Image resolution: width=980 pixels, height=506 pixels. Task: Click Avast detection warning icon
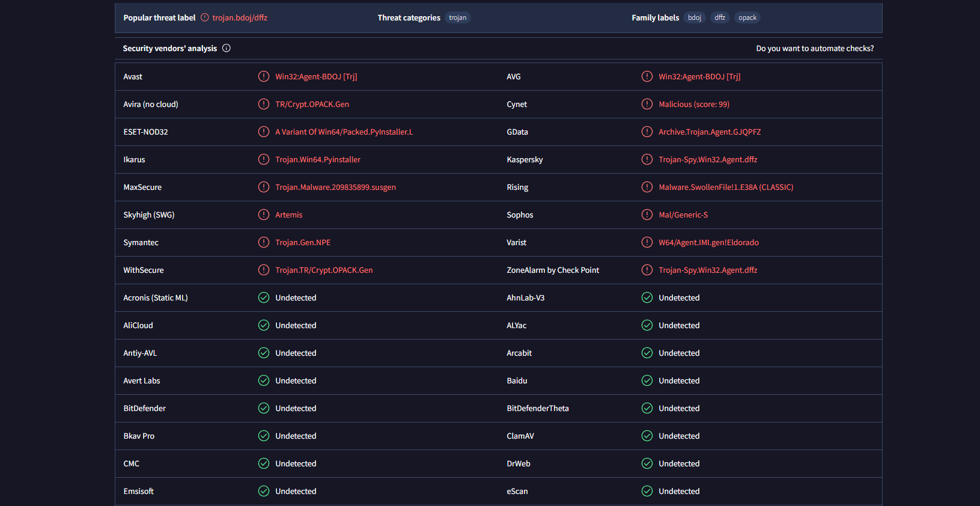pos(264,76)
